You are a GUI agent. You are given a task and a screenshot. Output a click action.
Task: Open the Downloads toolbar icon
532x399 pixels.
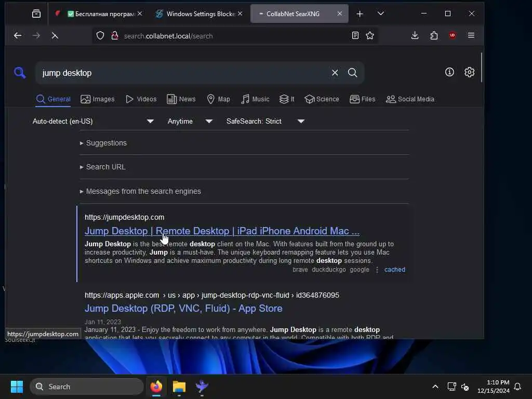coord(415,36)
